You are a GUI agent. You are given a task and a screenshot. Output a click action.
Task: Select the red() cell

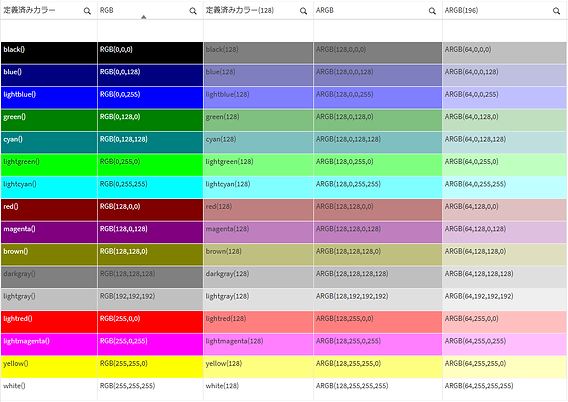49,210
